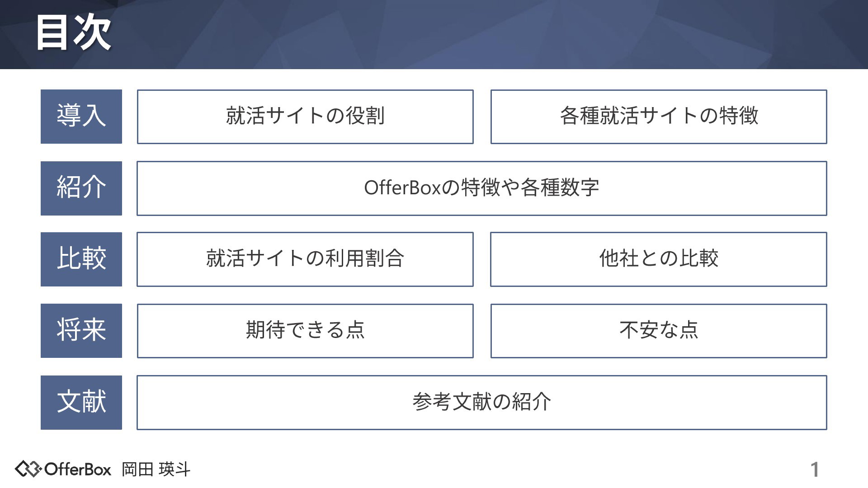Viewport: 868px width, 488px height.
Task: Open the 参考文献の紹介 box
Action: tap(482, 403)
